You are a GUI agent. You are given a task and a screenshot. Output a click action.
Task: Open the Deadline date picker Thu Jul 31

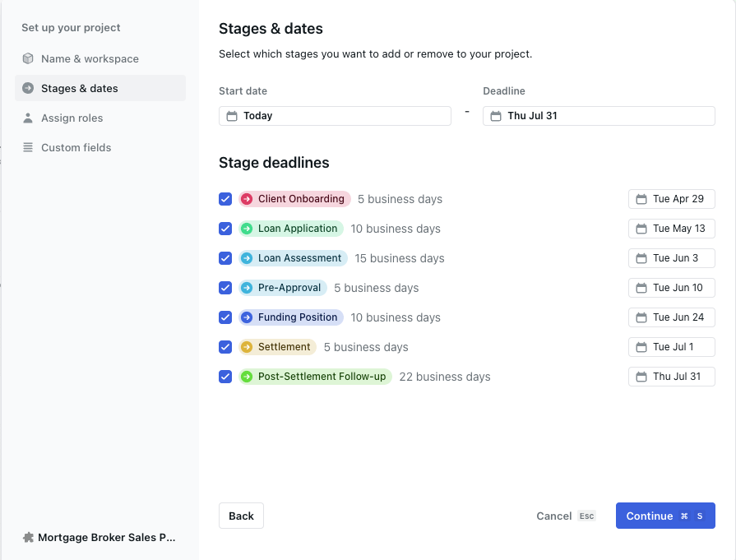[x=598, y=116]
